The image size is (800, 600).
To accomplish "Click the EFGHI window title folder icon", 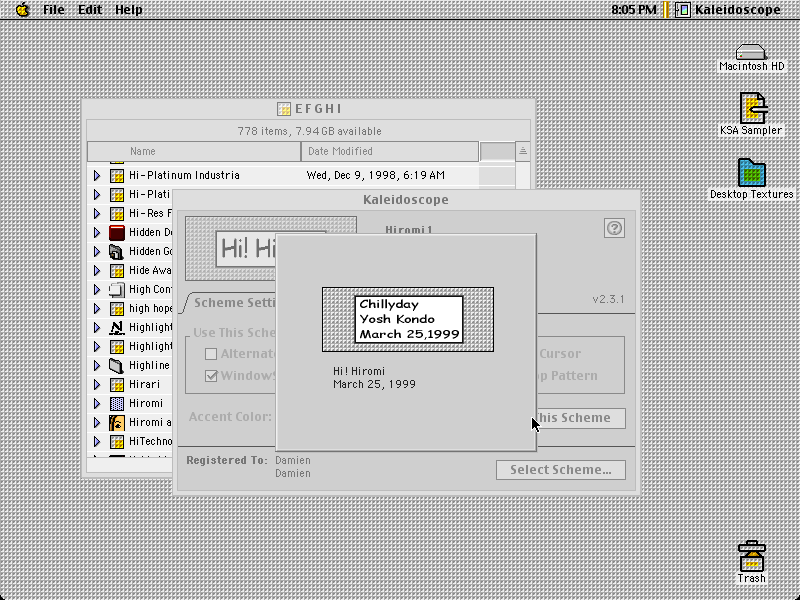I will click(x=284, y=109).
